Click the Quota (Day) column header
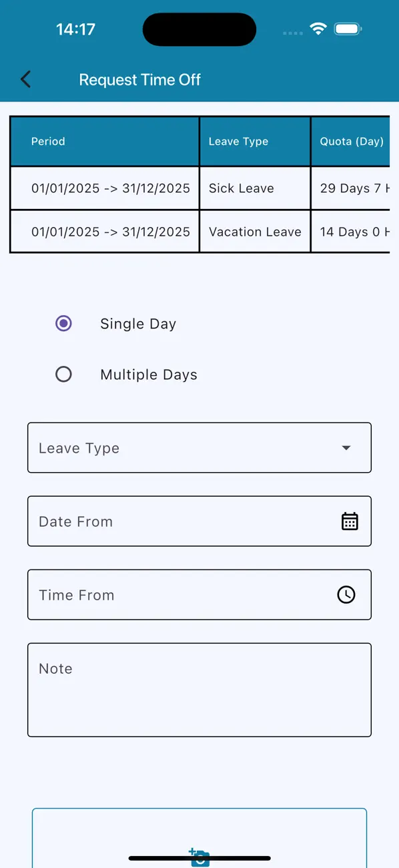Image resolution: width=399 pixels, height=868 pixels. point(350,141)
